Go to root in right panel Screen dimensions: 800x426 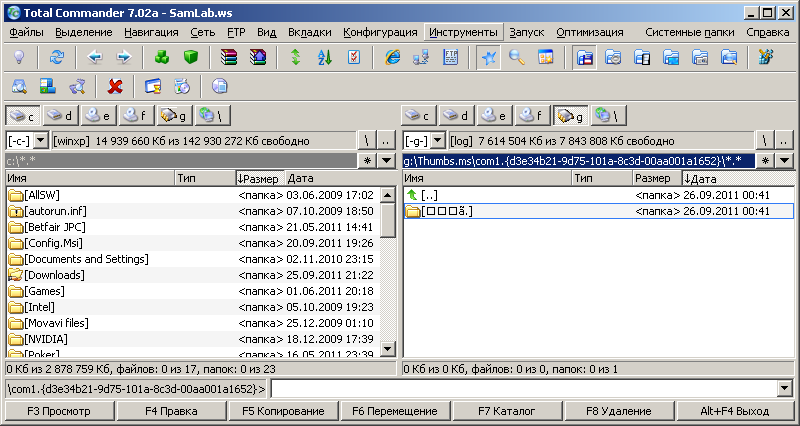click(x=764, y=140)
